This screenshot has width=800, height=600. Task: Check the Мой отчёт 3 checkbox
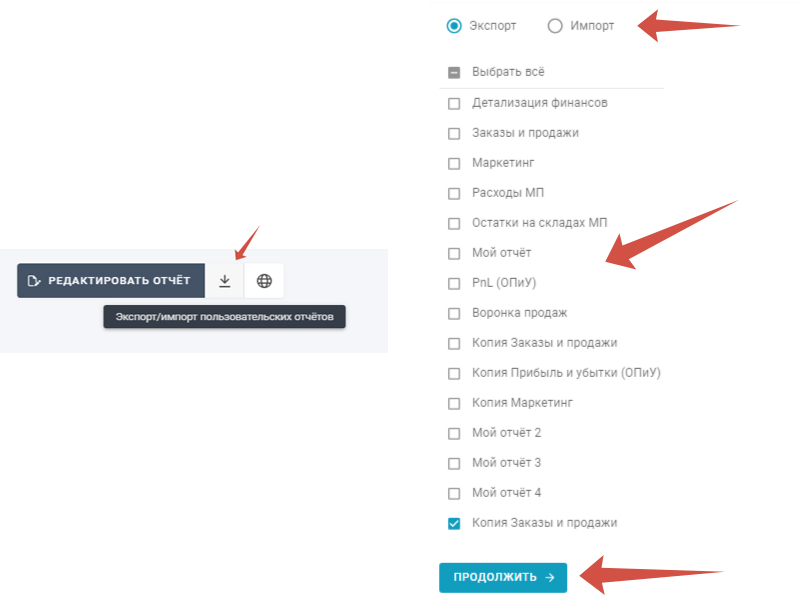(454, 463)
